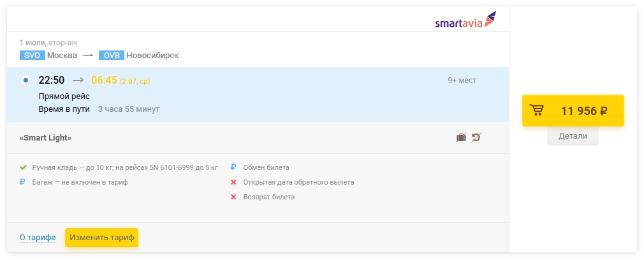The width and height of the screenshot is (644, 260).
Task: Click the OVB arrival airport badge
Action: coord(112,56)
